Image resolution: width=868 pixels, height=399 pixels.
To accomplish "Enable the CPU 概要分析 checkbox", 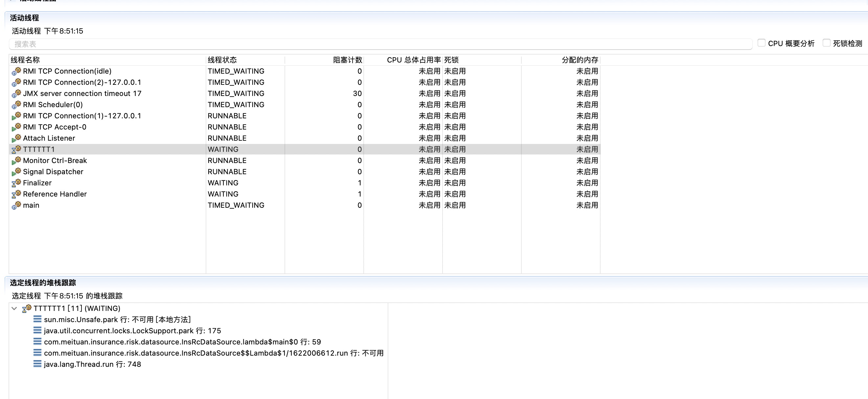I will 761,43.
